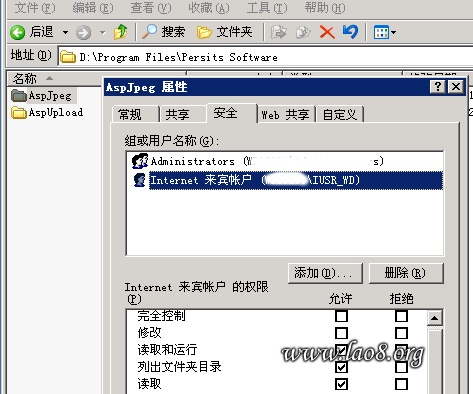Go up one folder level icon
Screen dimensions: 473x394
tap(120, 32)
